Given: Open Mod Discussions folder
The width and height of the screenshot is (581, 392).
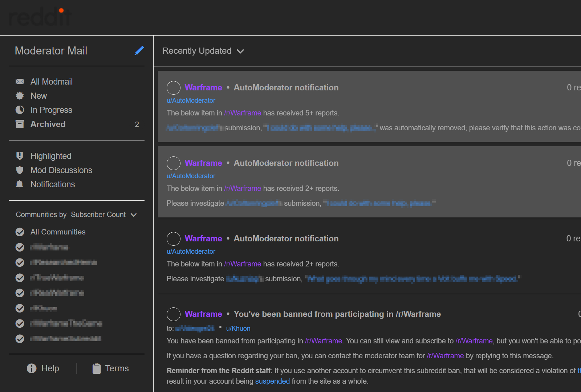Looking at the screenshot, I should click(x=61, y=170).
